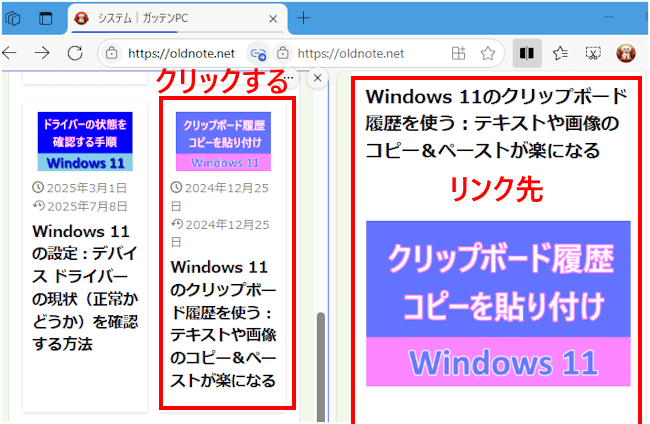The height and width of the screenshot is (424, 650).
Task: Open the favorites list icon
Action: [x=560, y=53]
